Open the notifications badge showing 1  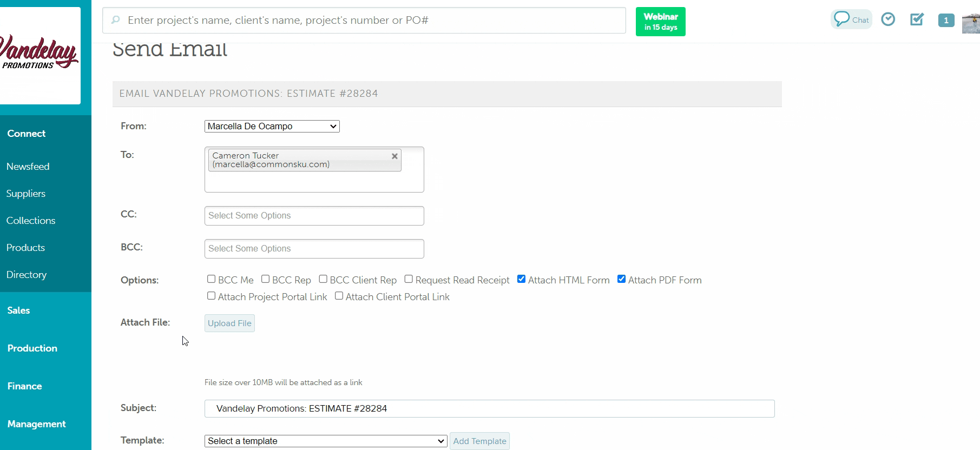(x=946, y=21)
